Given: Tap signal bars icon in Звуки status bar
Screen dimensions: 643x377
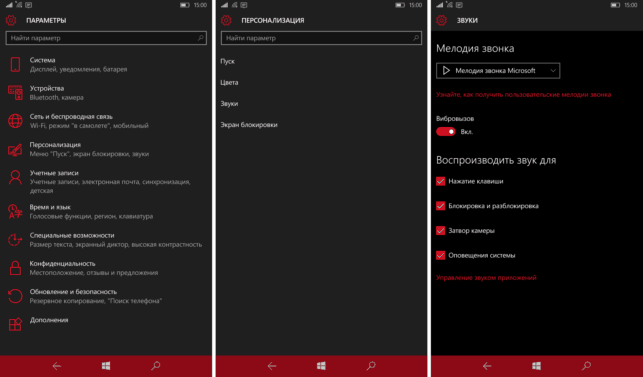Looking at the screenshot, I should 439,5.
